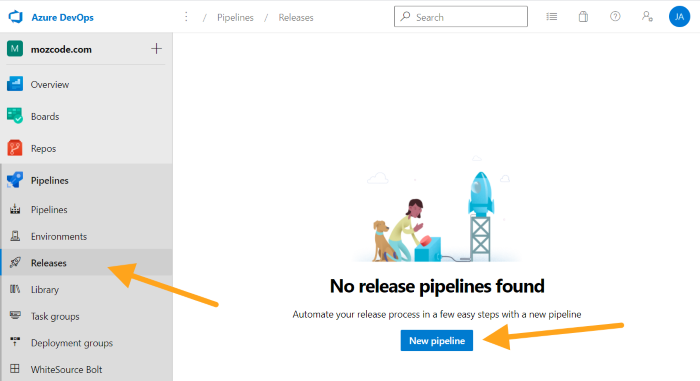
Task: Click the Azure DevOps logo icon
Action: click(x=16, y=17)
